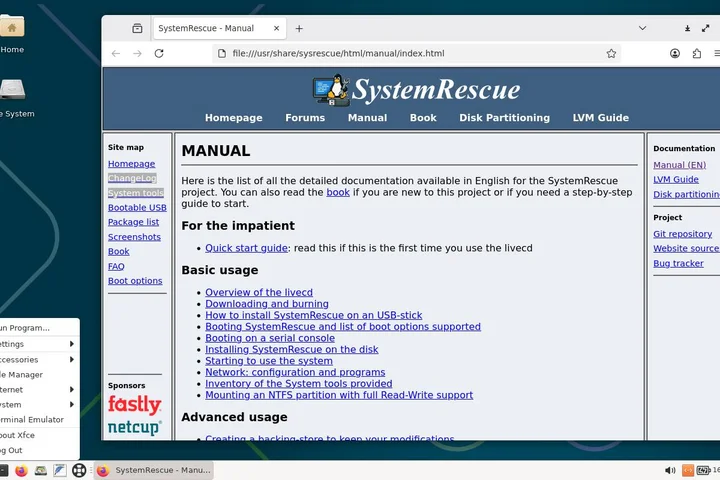Open Manual in the top navigation
Viewport: 720px width, 480px height.
367,118
